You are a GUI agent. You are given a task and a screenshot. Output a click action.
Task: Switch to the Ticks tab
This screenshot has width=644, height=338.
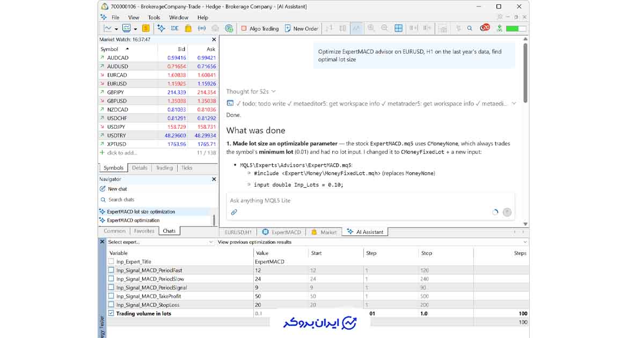click(187, 168)
